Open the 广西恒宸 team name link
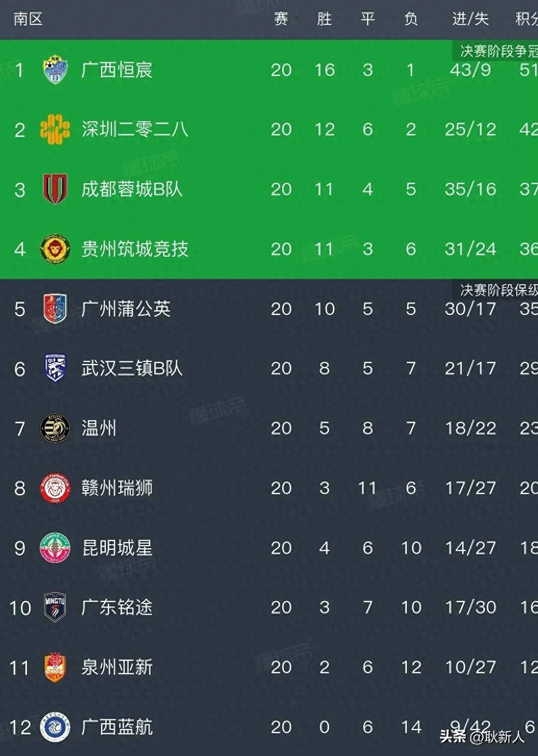The width and height of the screenshot is (538, 756). click(117, 70)
